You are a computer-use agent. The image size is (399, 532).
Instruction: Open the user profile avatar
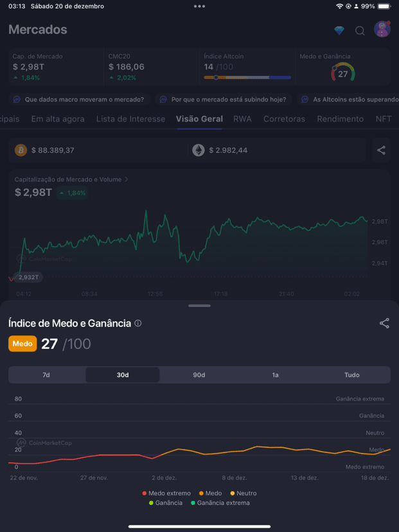(x=382, y=30)
